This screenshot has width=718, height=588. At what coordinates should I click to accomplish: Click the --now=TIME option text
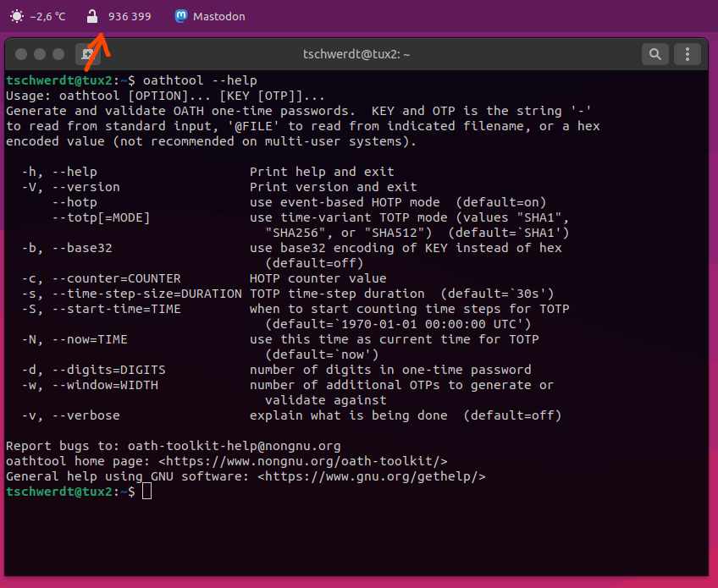coord(90,339)
